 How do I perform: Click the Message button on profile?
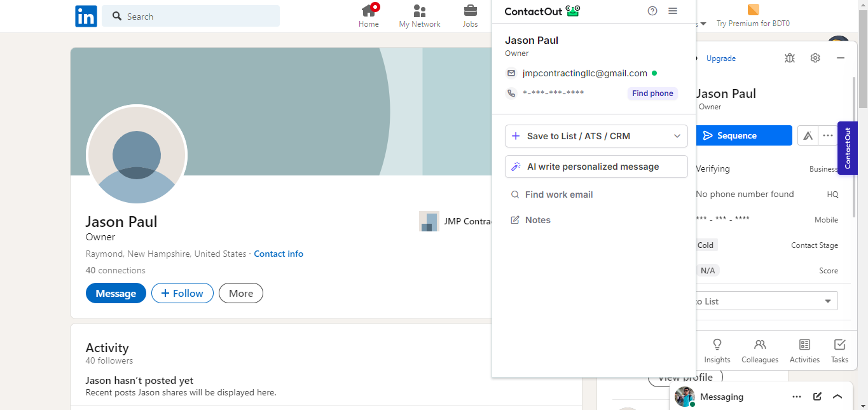click(x=116, y=293)
